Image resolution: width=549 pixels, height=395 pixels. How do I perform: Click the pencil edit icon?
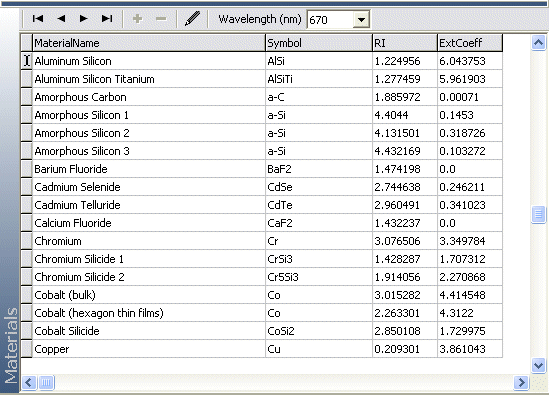click(192, 19)
